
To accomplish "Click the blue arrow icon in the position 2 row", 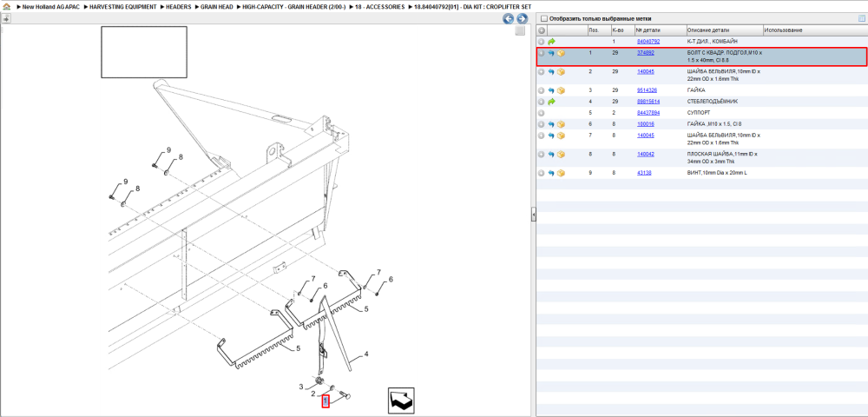I will pos(551,72).
